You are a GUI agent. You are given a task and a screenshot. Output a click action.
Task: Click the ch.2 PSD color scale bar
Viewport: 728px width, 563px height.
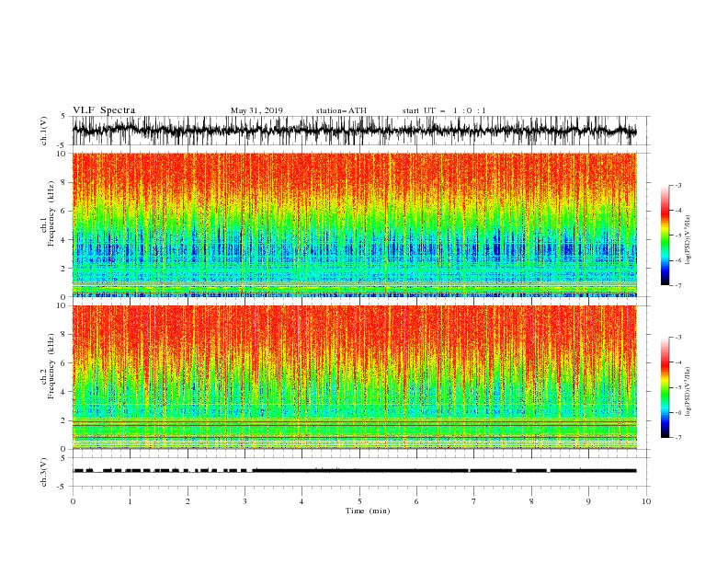tap(665, 387)
